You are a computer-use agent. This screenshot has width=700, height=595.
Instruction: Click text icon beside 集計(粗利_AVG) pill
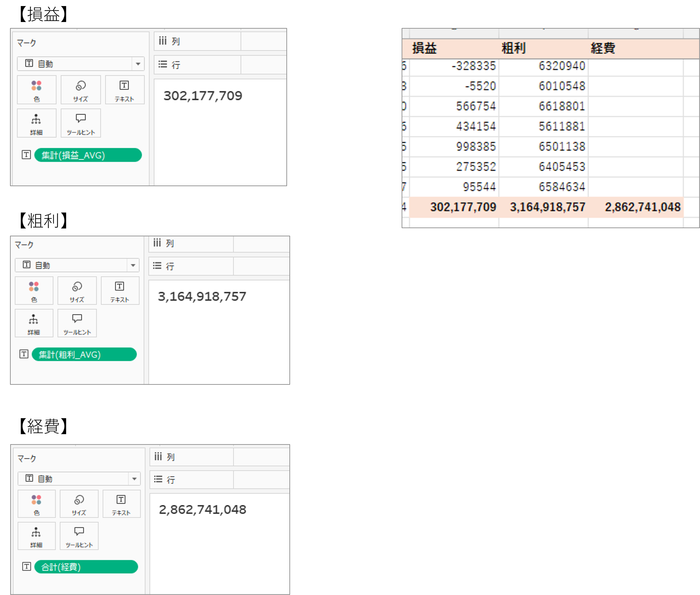click(x=24, y=354)
